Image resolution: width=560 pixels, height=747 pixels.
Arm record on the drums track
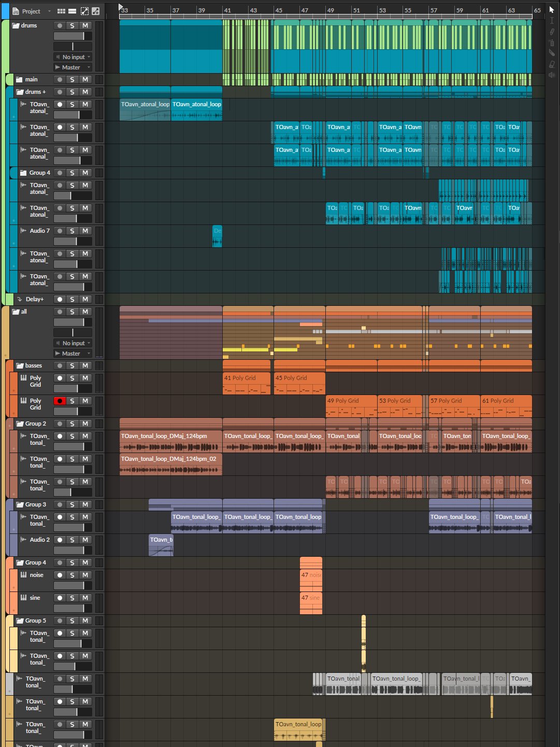60,25
